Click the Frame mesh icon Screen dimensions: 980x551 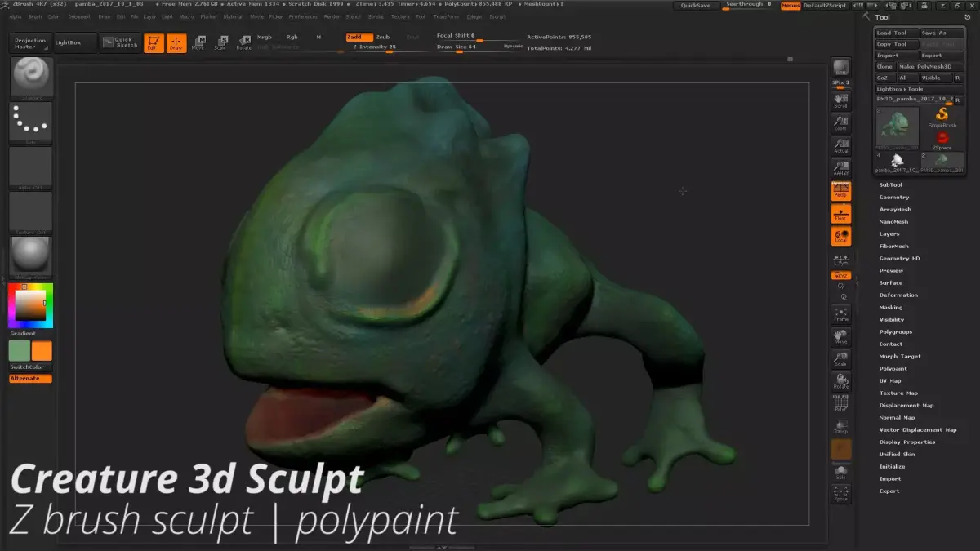(840, 313)
